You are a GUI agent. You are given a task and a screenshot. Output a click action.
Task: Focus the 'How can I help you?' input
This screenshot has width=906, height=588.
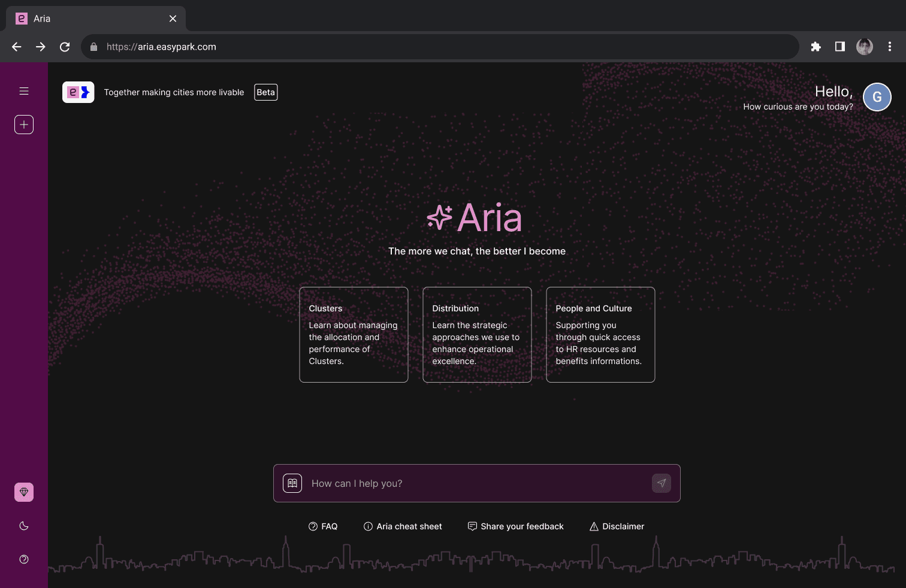[x=477, y=483]
